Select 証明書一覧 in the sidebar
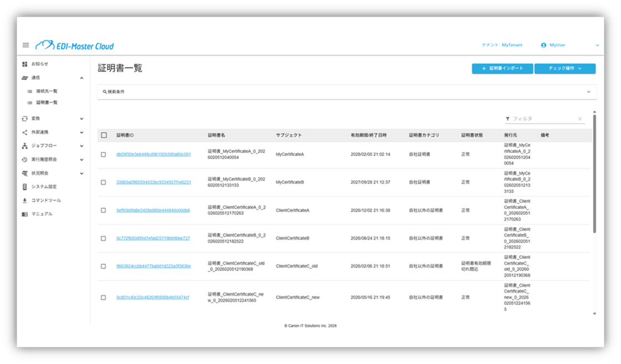Screen dimensions: 621x364 click(47, 102)
